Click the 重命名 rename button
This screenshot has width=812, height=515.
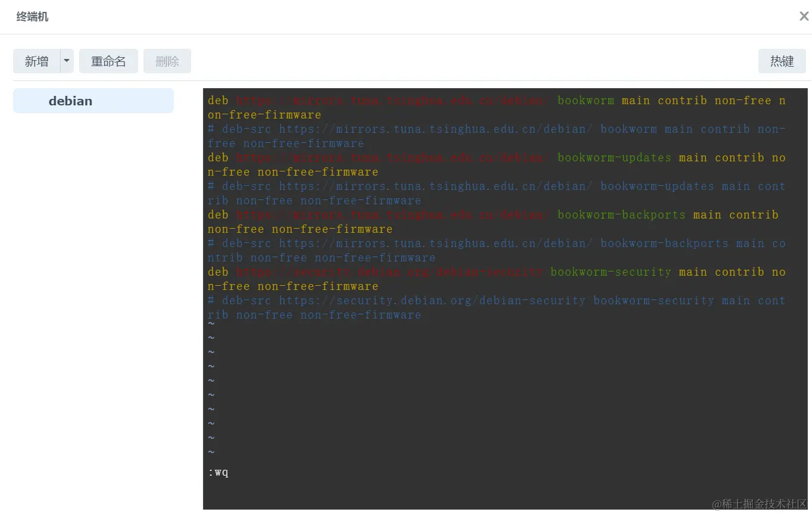pyautogui.click(x=108, y=61)
